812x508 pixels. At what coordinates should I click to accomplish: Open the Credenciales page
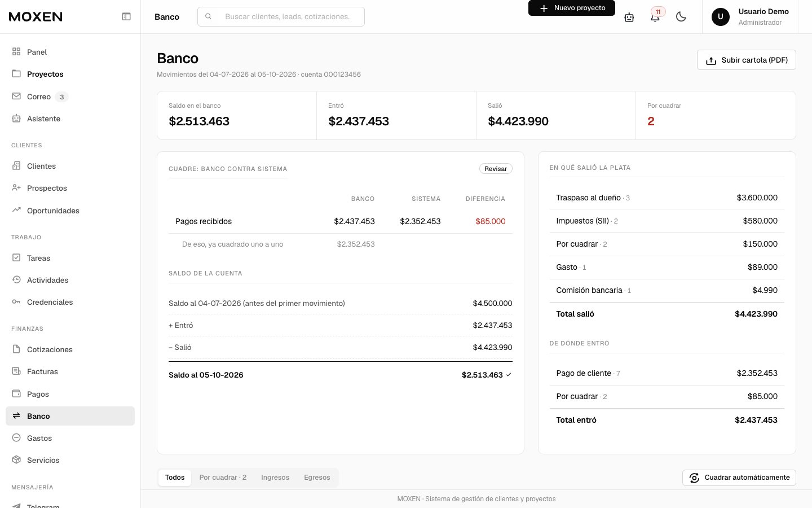click(70, 302)
